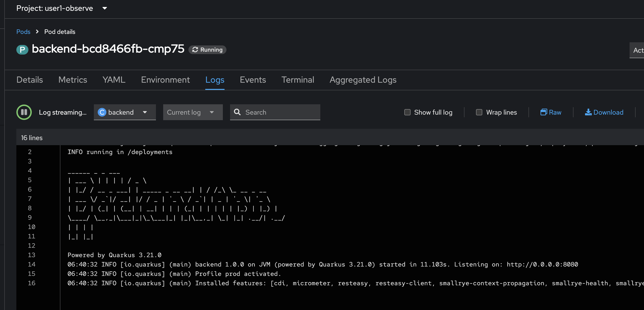This screenshot has width=644, height=310.
Task: Switch to the Events tab
Action: [252, 80]
